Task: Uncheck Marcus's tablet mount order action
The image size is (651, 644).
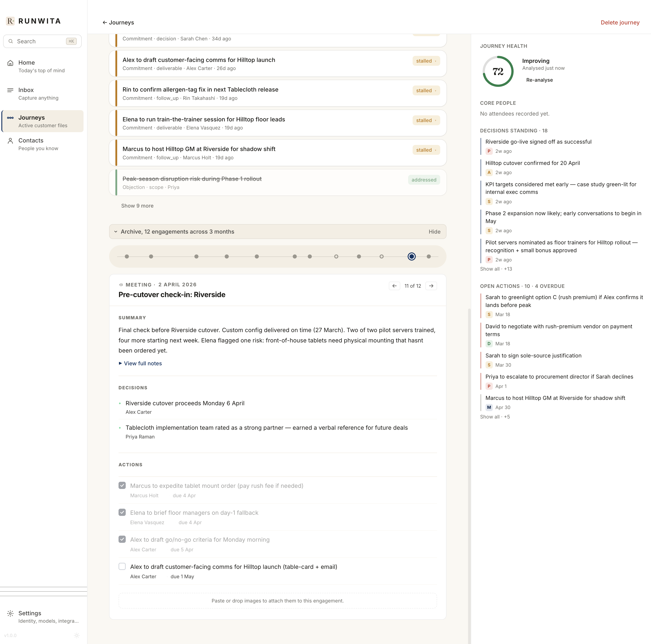Action: click(x=122, y=485)
